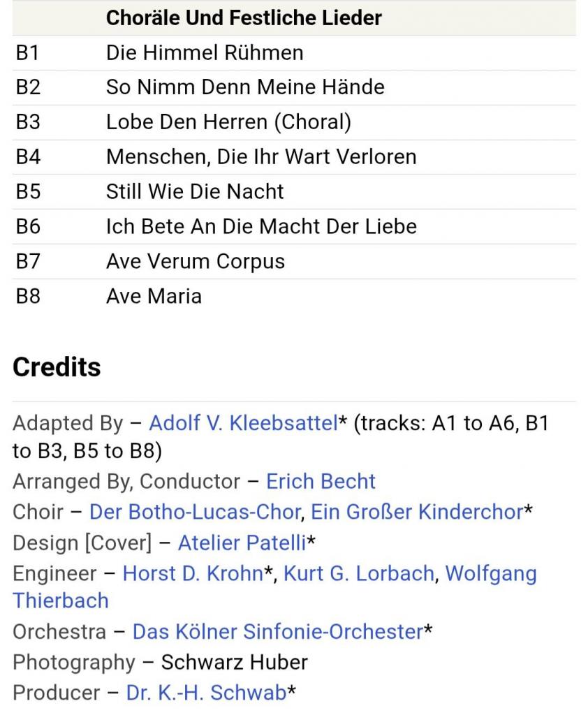The height and width of the screenshot is (715, 588).
Task: Select track B5 Still Wie Die Nacht
Action: (x=195, y=191)
